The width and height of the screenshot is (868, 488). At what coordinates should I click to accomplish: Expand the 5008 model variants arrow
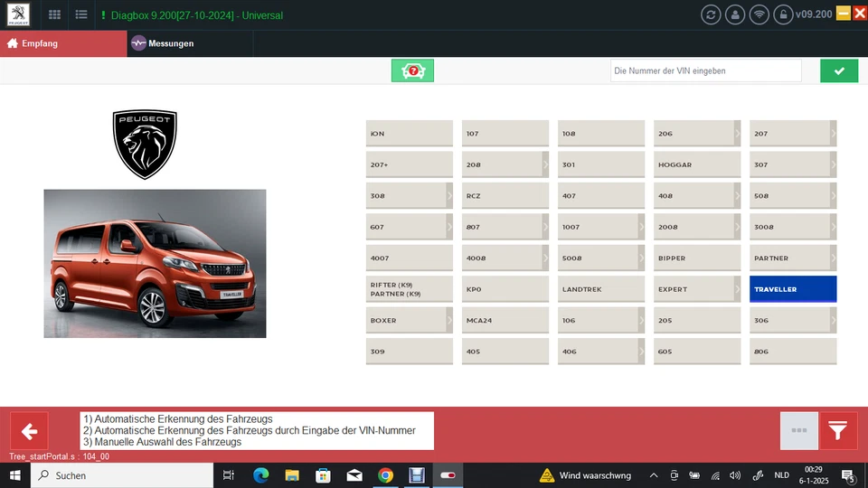tap(642, 258)
